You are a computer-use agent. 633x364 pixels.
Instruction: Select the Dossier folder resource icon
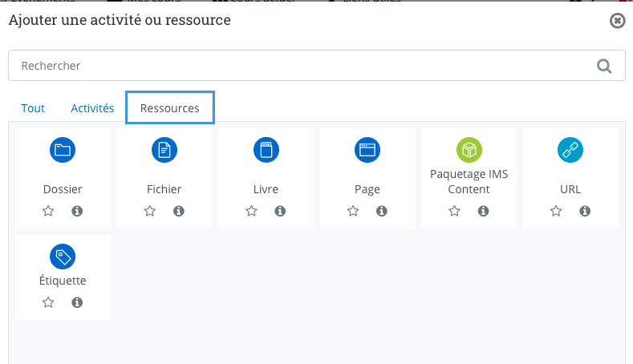(63, 150)
